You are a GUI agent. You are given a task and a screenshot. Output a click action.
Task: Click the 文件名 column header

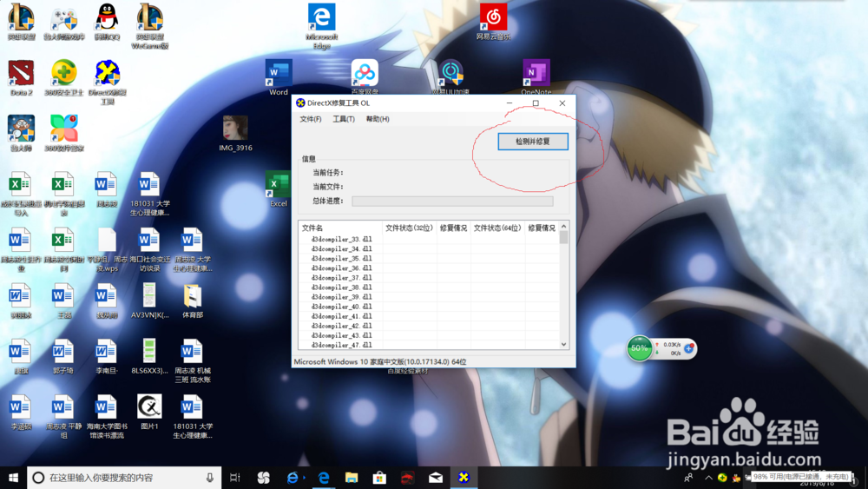340,228
